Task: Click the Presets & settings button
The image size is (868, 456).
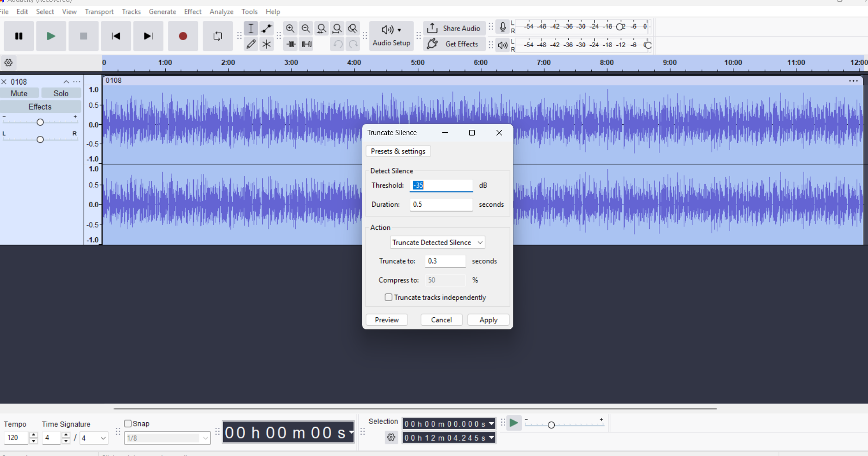Action: point(398,151)
